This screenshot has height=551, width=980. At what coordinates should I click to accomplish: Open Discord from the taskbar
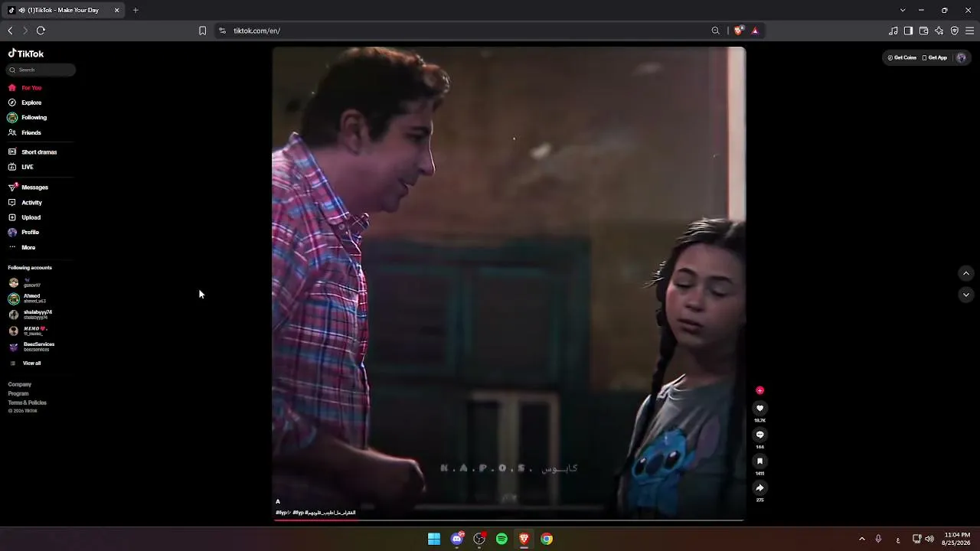[457, 539]
